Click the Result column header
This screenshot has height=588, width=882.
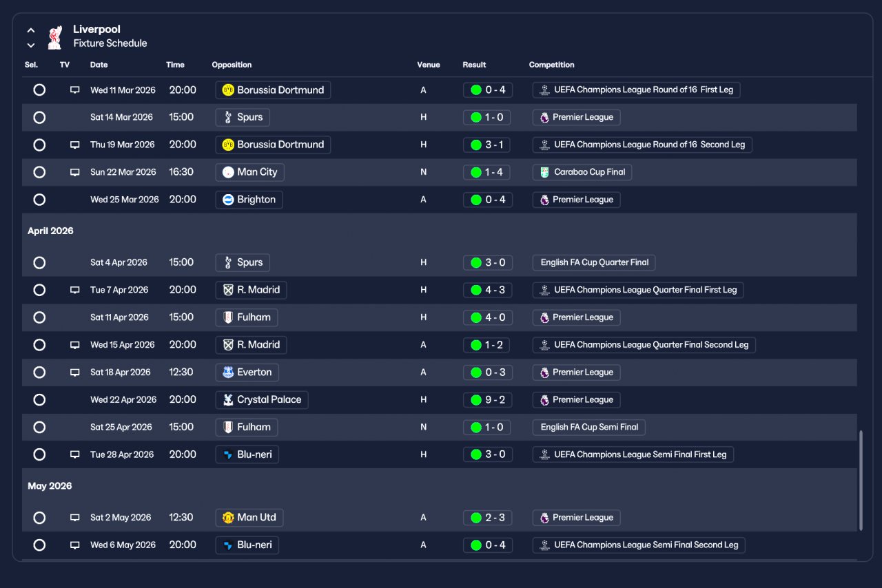click(474, 65)
